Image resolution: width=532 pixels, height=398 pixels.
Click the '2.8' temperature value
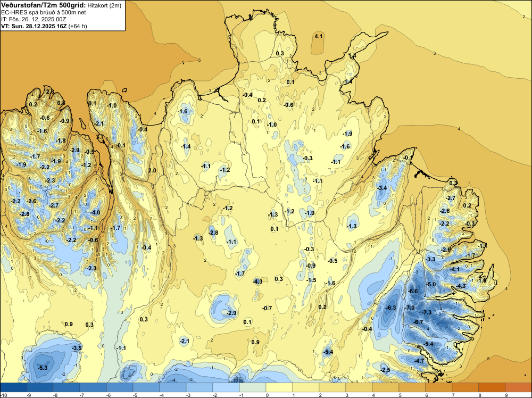[x=50, y=92]
